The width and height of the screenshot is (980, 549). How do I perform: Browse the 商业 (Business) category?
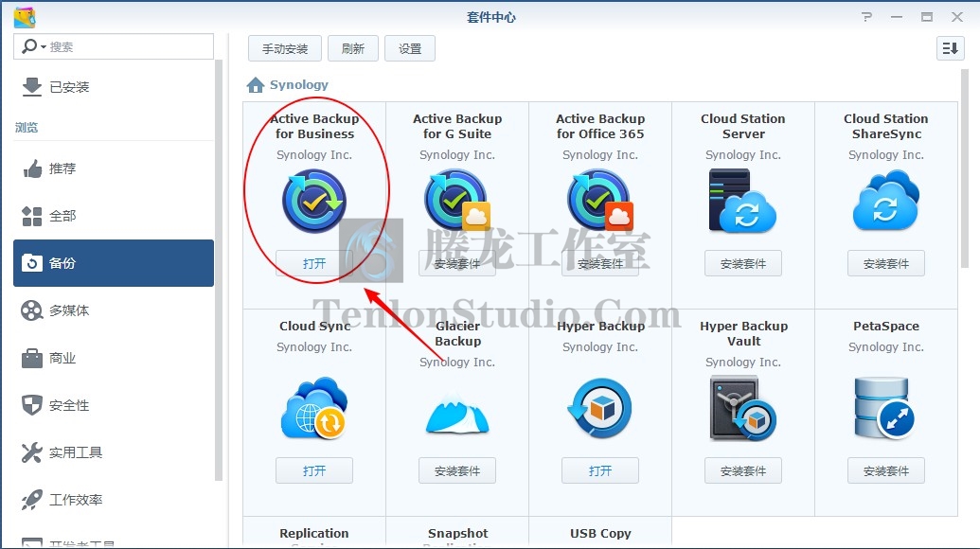tap(114, 358)
